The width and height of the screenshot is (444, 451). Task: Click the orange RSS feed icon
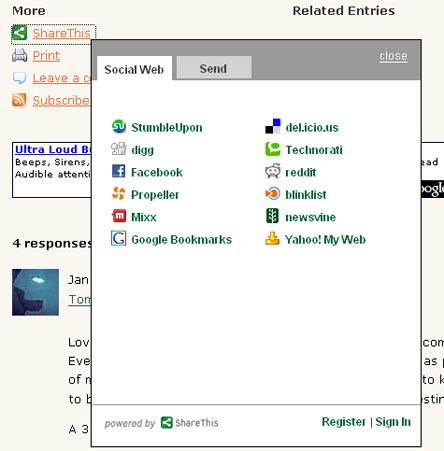click(x=19, y=100)
